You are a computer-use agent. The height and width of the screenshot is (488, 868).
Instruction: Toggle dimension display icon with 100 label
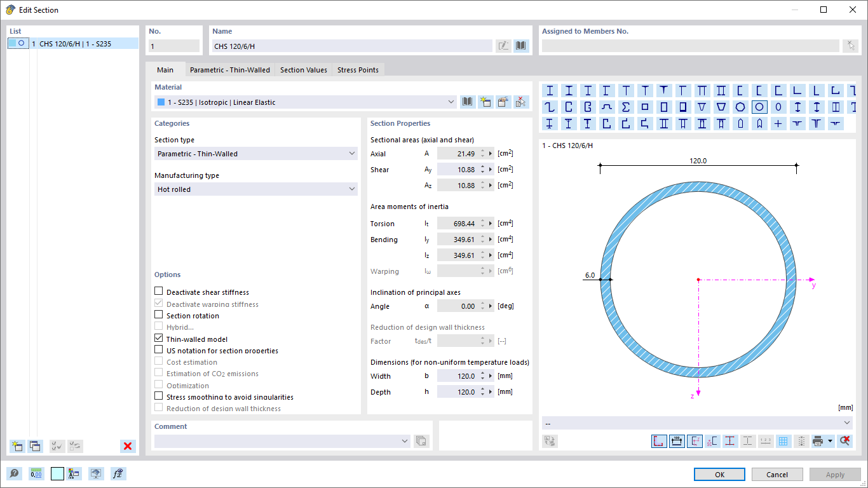[x=677, y=441]
